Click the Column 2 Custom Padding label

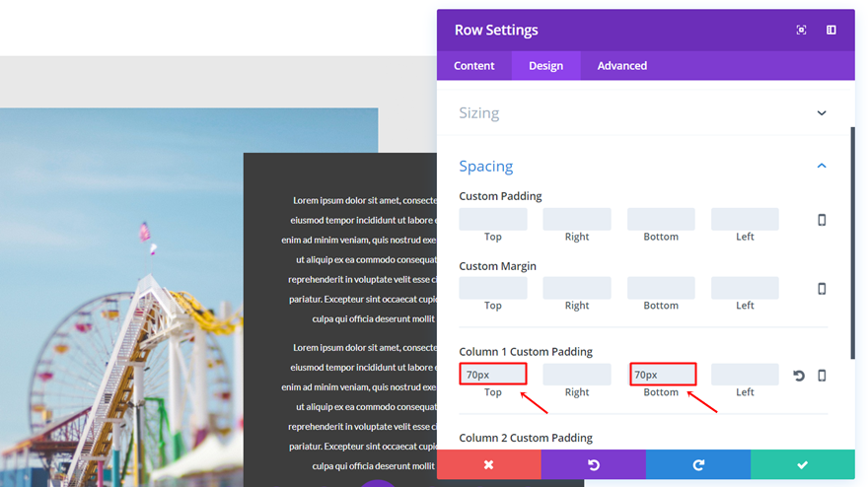(x=526, y=438)
